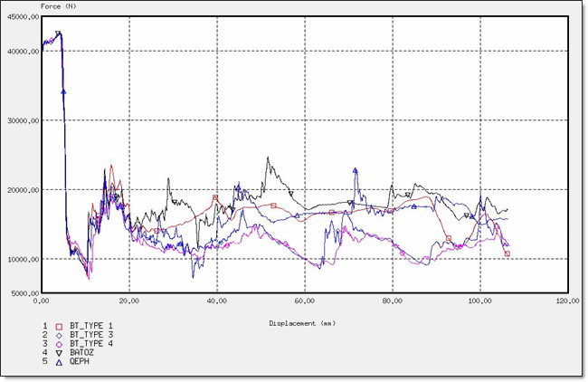Image resolution: width=588 pixels, height=382 pixels.
Task: Select the BATOZ legend label
Action: 81,353
